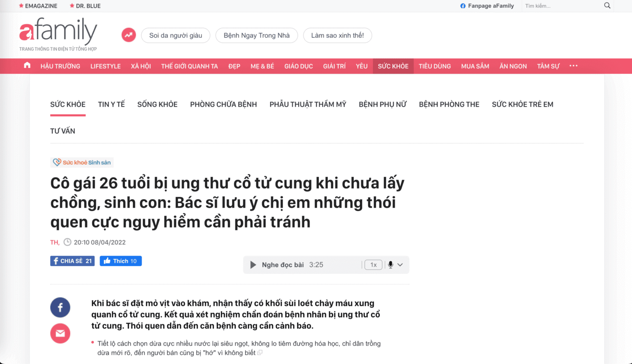632x364 pixels.
Task: Click the red email share icon
Action: [60, 334]
